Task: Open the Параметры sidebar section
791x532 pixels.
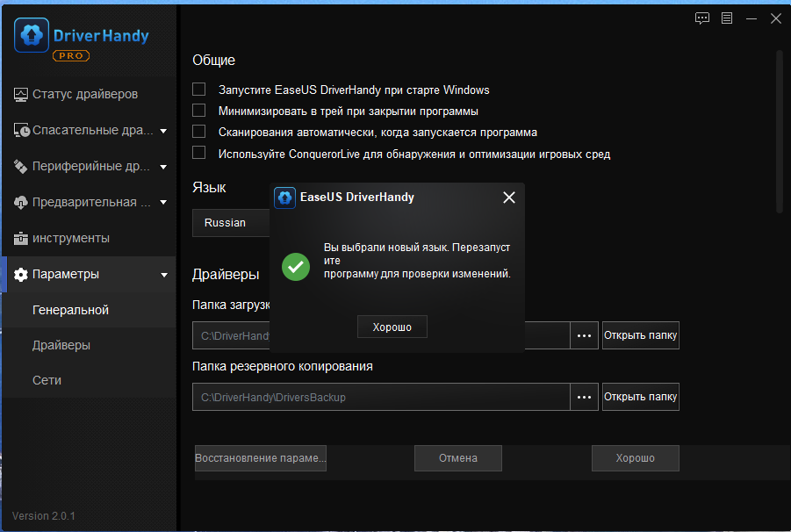Action: click(x=89, y=274)
